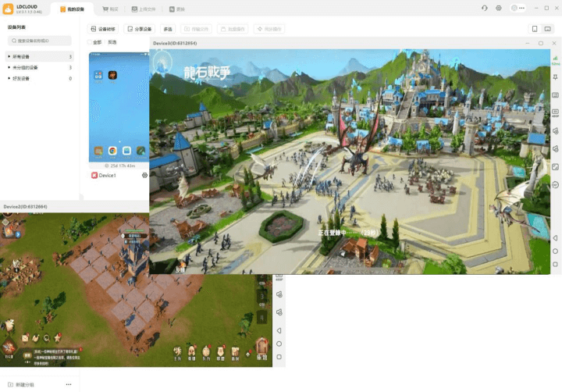Click the 反选 invert selection option
Image resolution: width=562 pixels, height=392 pixels.
pos(112,42)
